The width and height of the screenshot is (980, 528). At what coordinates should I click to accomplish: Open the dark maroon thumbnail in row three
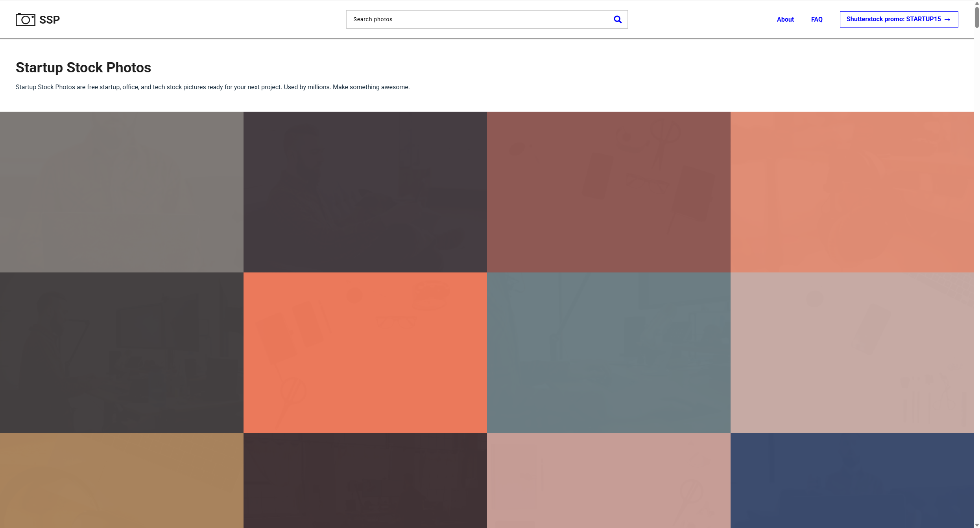click(365, 480)
